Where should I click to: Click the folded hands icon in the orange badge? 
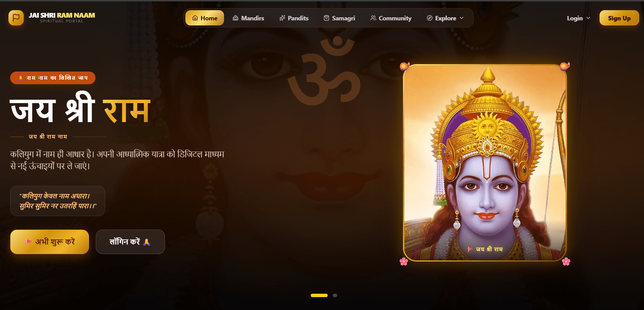pyautogui.click(x=21, y=78)
